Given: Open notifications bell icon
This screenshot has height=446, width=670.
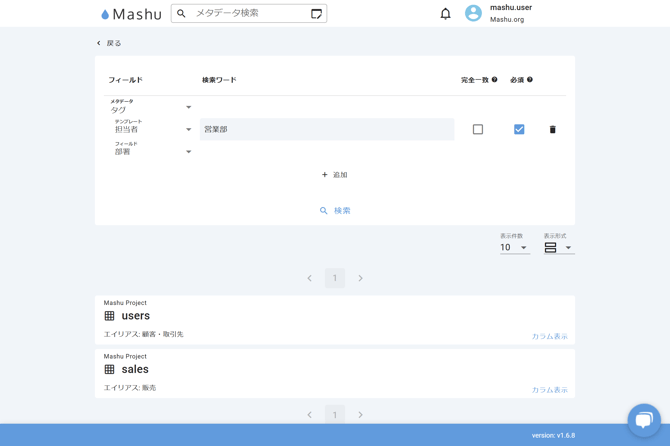Looking at the screenshot, I should point(445,14).
